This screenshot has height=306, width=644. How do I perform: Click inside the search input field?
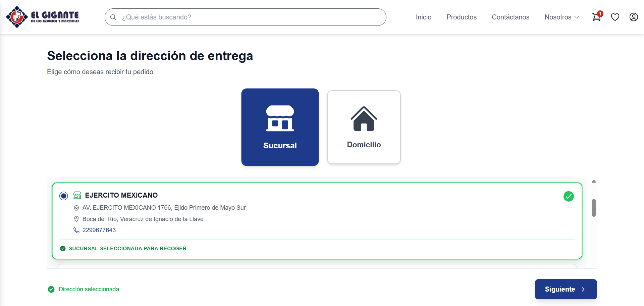point(235,17)
